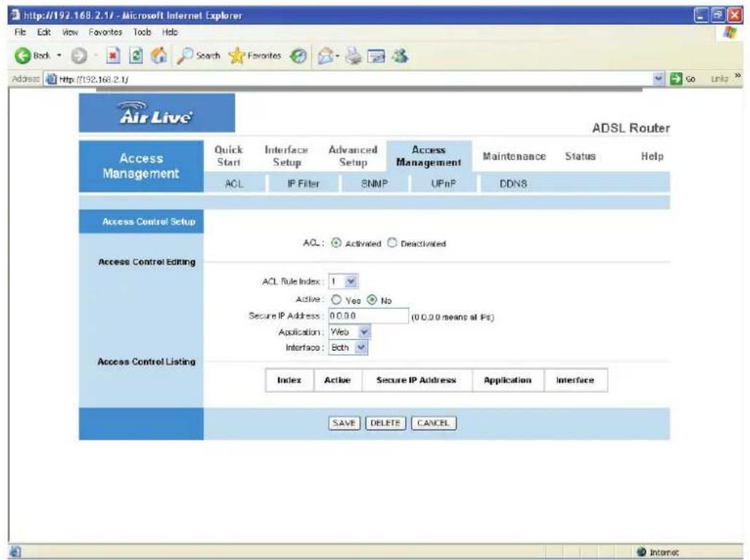Click the Application column header
The height and width of the screenshot is (560, 750).
click(507, 380)
